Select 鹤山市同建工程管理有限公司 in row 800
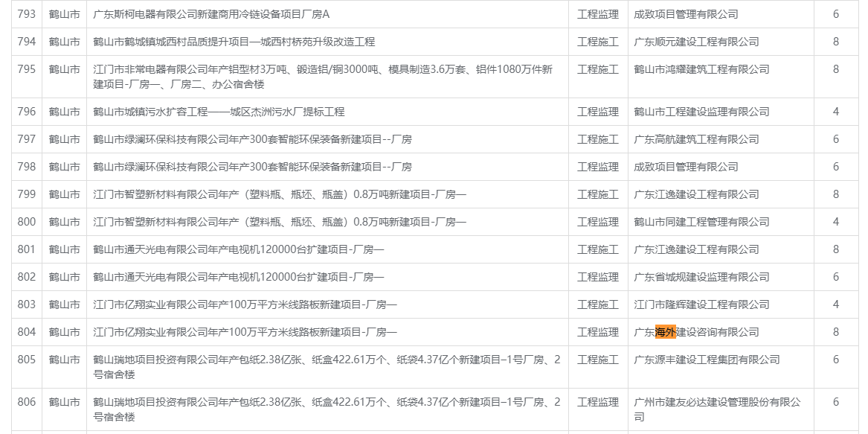The height and width of the screenshot is (434, 868). pyautogui.click(x=701, y=223)
